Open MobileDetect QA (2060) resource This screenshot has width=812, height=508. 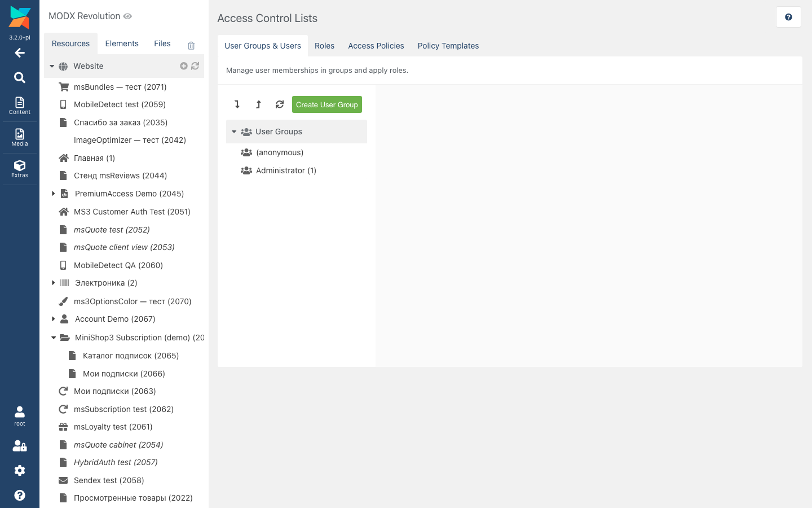coord(118,265)
